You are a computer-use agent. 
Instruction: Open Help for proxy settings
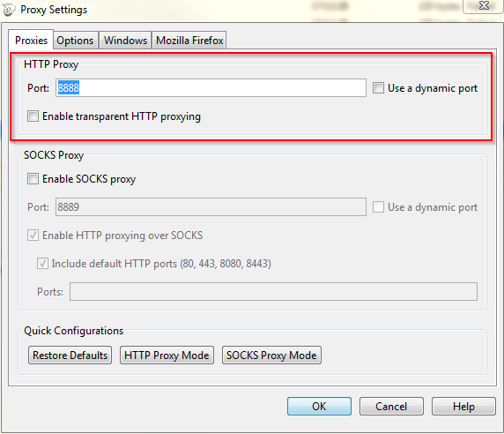[463, 407]
